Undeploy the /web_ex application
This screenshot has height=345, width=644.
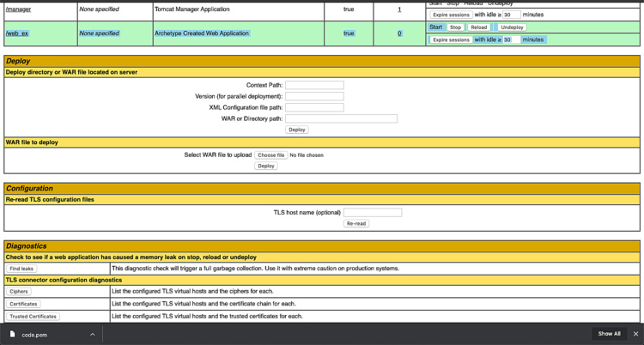click(x=513, y=27)
